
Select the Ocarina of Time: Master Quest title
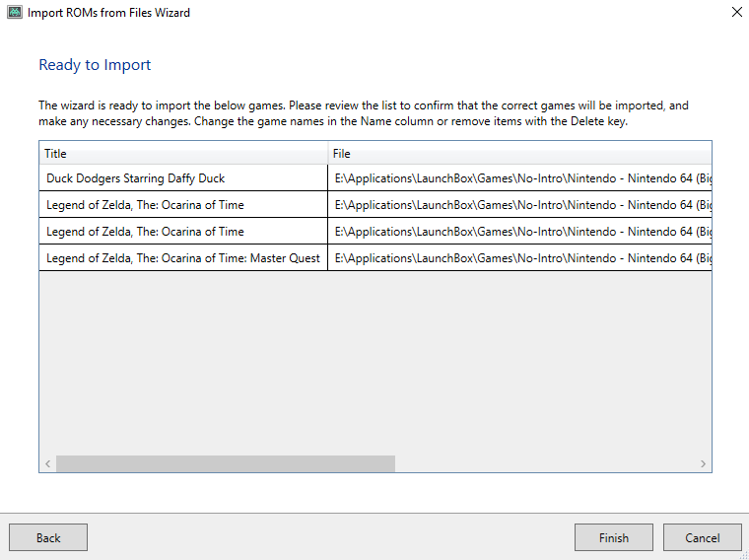point(182,258)
